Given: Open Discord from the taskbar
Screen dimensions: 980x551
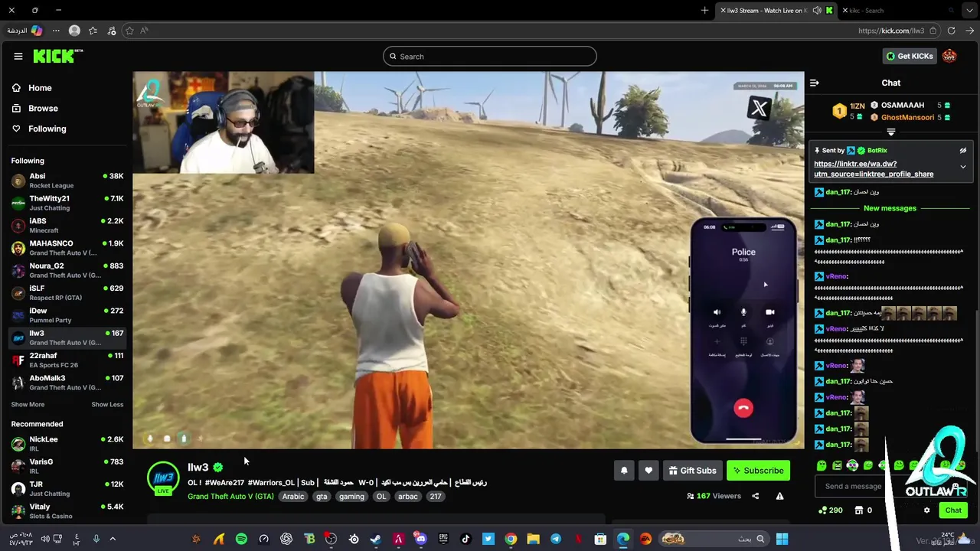Looking at the screenshot, I should click(x=420, y=539).
